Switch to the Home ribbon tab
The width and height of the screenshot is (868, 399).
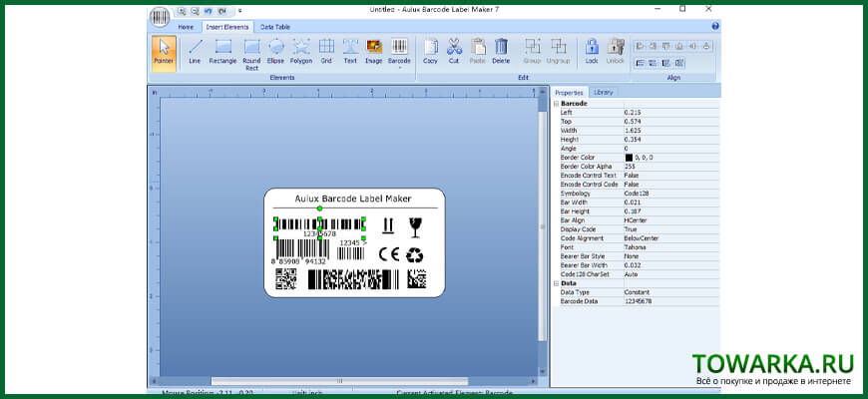coord(186,27)
